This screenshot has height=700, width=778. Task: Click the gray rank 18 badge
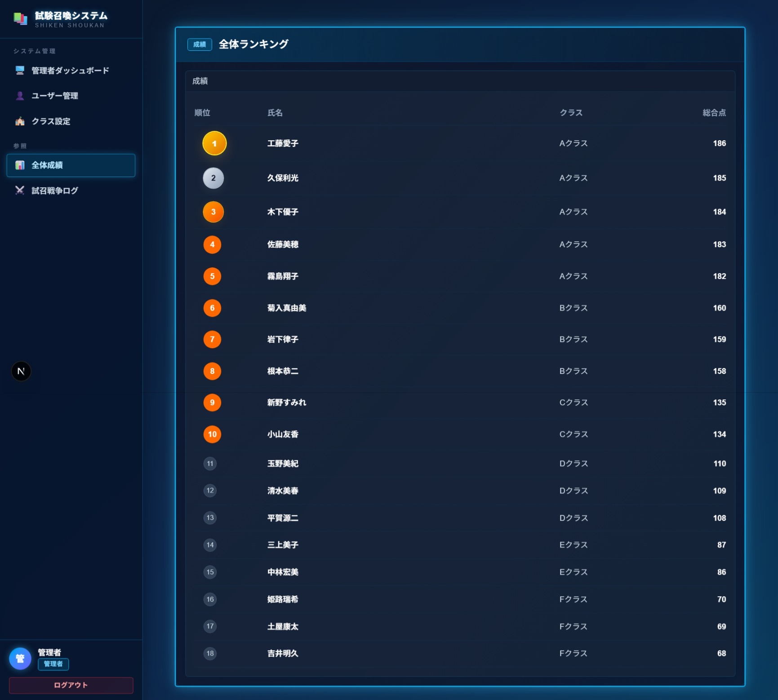coord(210,654)
